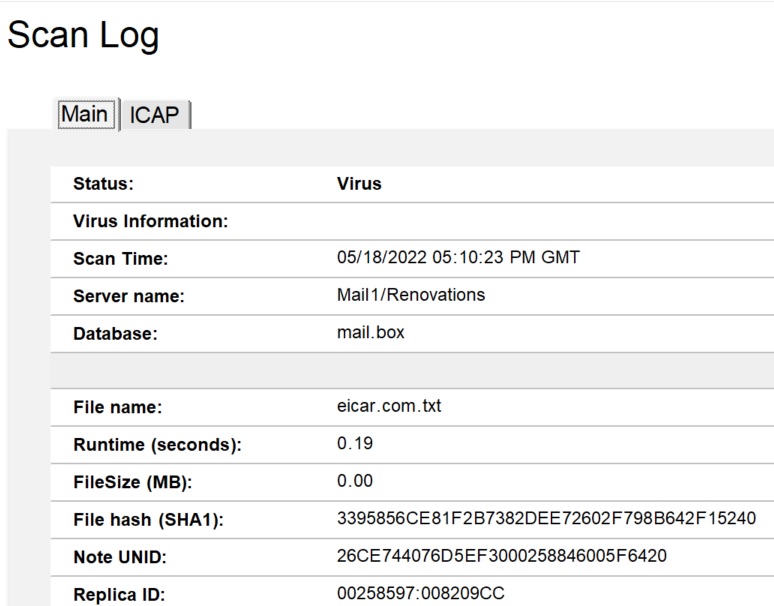Select the Note UNID value
This screenshot has height=606, width=774.
click(502, 556)
